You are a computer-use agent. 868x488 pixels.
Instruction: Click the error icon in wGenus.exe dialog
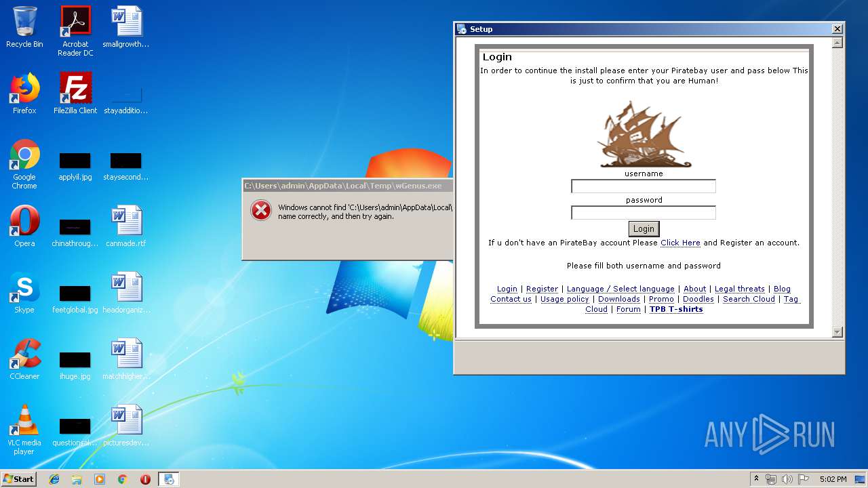pos(261,211)
